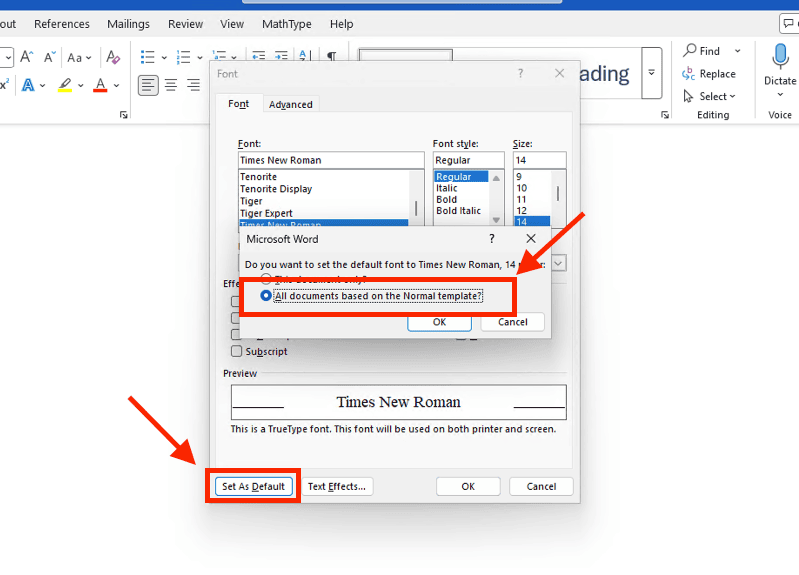Click the Clear All Formatting icon
The image size is (799, 575).
click(x=113, y=57)
